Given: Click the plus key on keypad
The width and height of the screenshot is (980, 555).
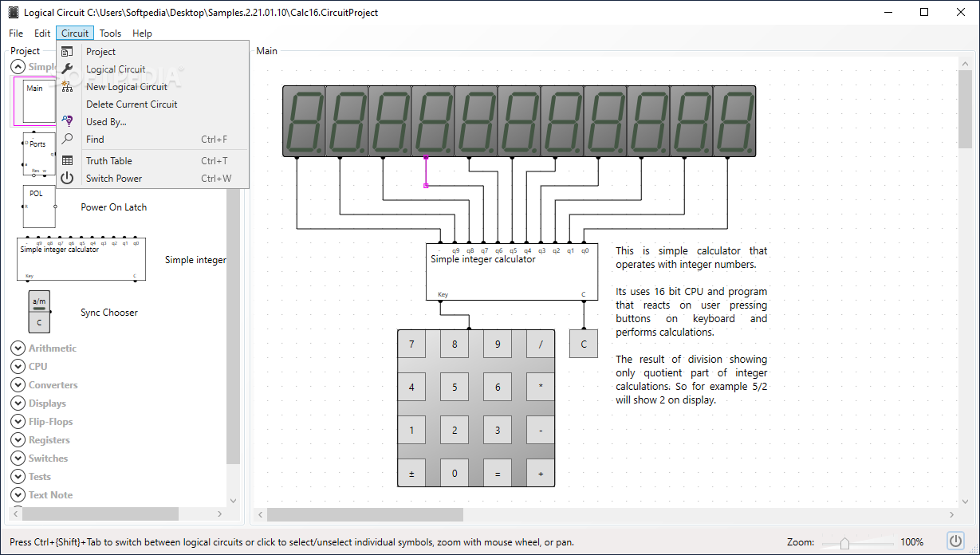Looking at the screenshot, I should click(541, 474).
